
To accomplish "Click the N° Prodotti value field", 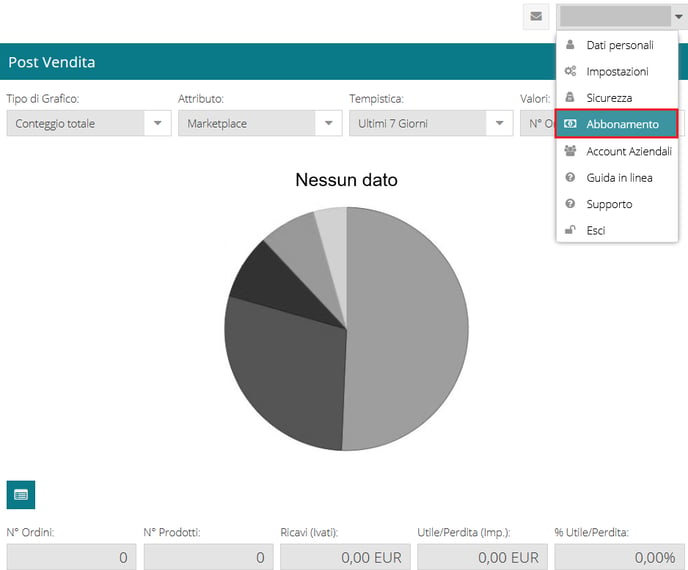I will tap(208, 557).
